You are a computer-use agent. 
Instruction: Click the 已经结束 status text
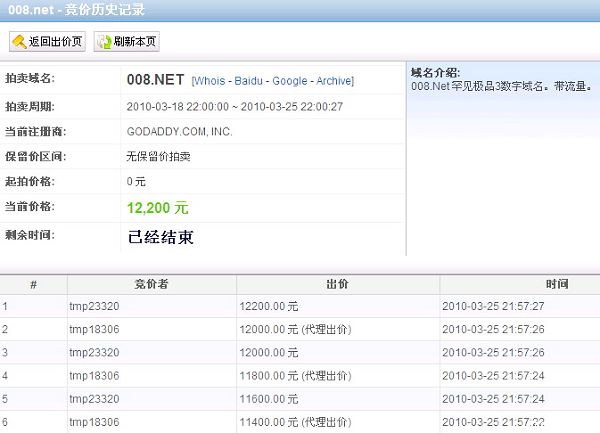point(161,237)
